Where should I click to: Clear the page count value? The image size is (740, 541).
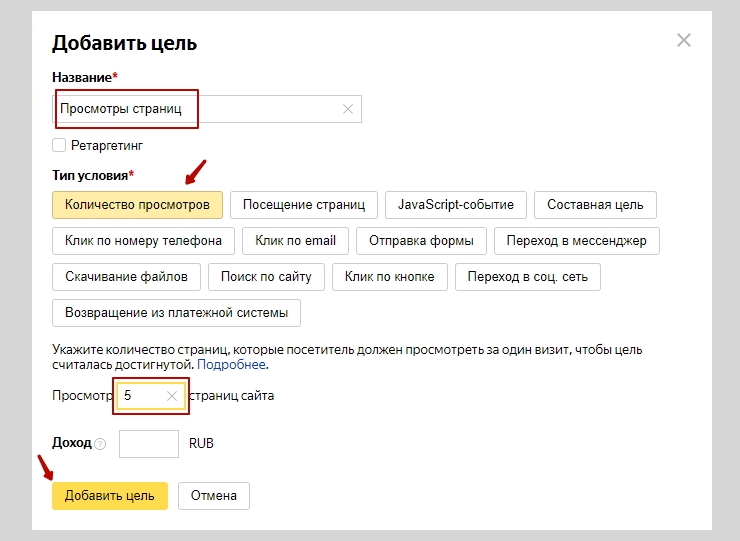tap(172, 396)
